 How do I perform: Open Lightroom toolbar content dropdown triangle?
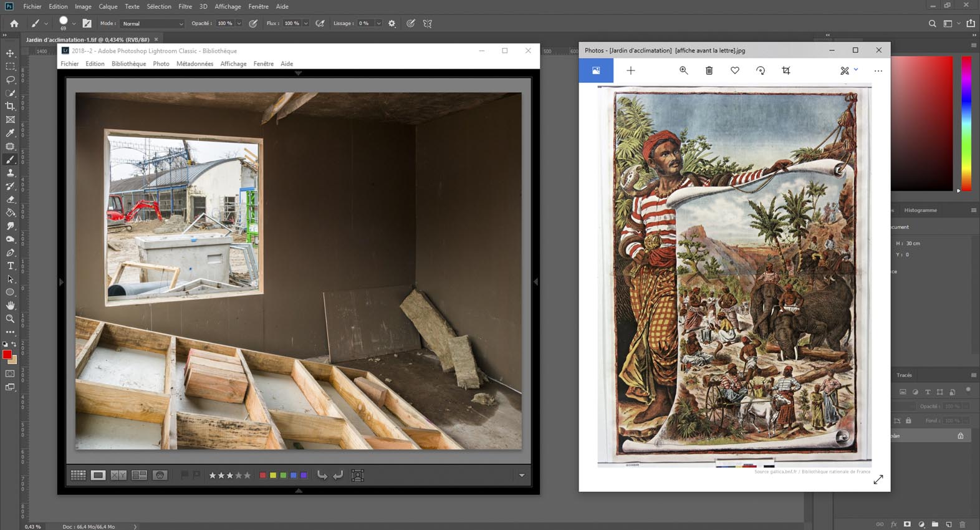522,475
